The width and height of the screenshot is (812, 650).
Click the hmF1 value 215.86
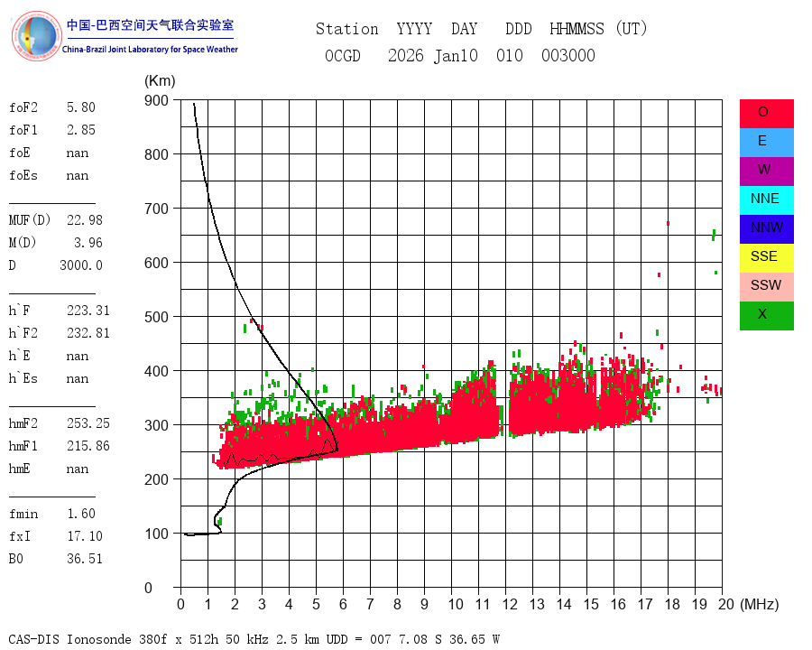(88, 446)
